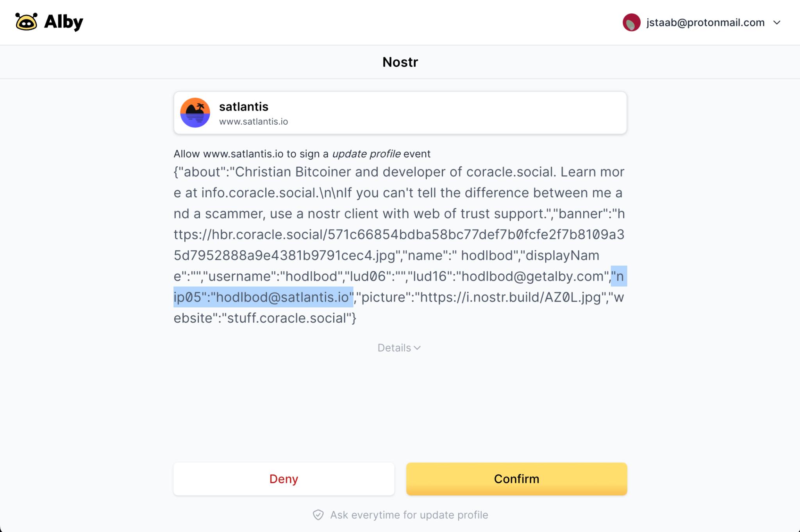
Task: Click the account avatar picture
Action: coord(631,23)
